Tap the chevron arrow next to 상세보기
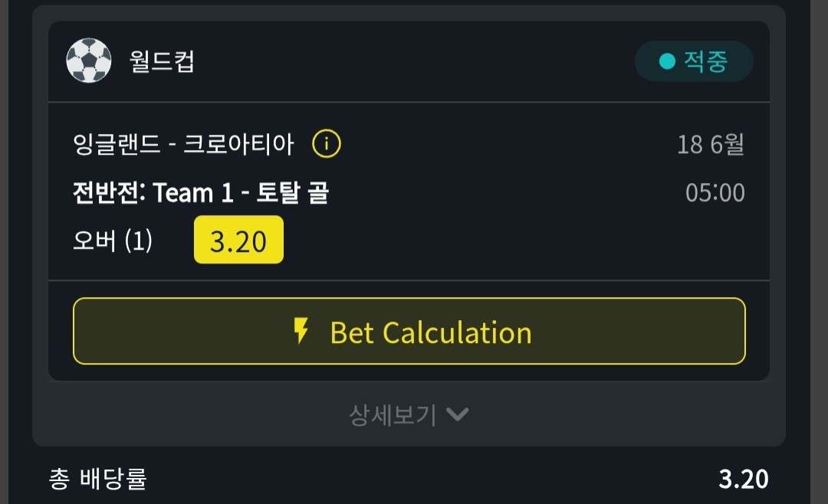This screenshot has width=828, height=504. pyautogui.click(x=457, y=414)
